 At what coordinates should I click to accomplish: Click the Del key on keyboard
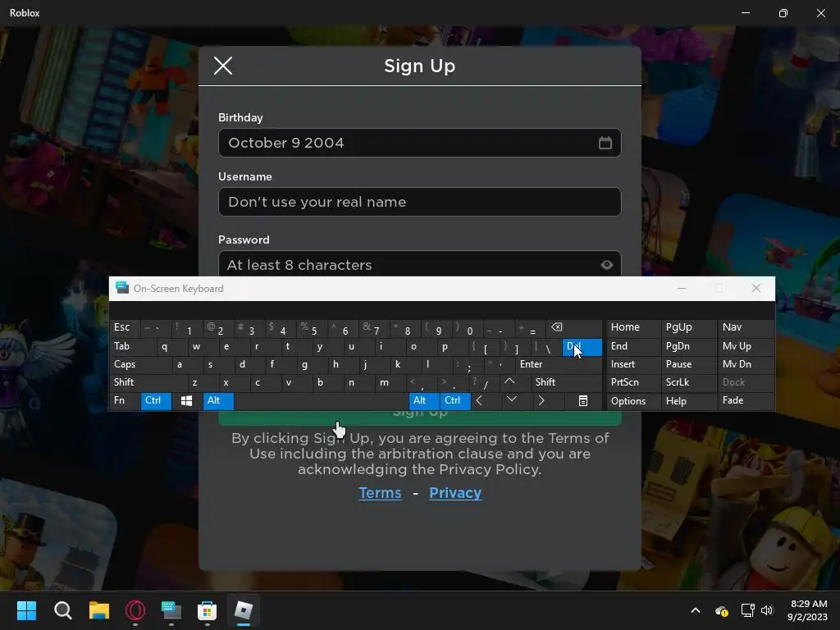582,347
